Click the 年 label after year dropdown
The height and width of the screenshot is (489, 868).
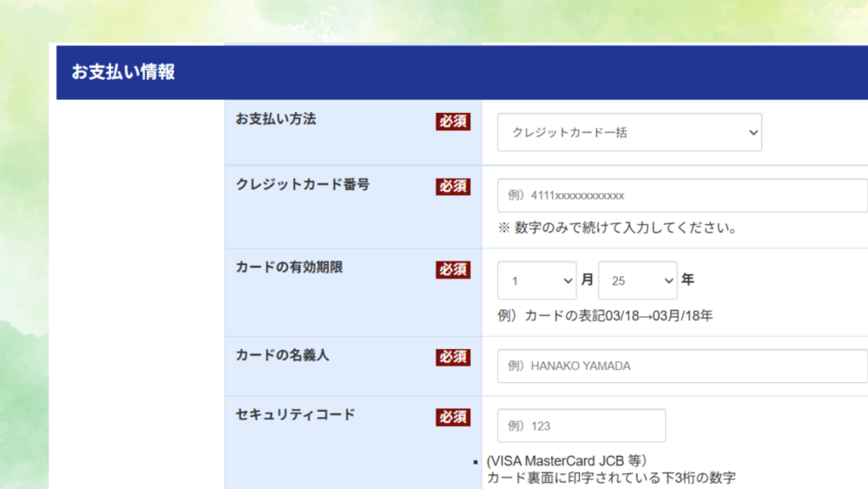(x=687, y=280)
